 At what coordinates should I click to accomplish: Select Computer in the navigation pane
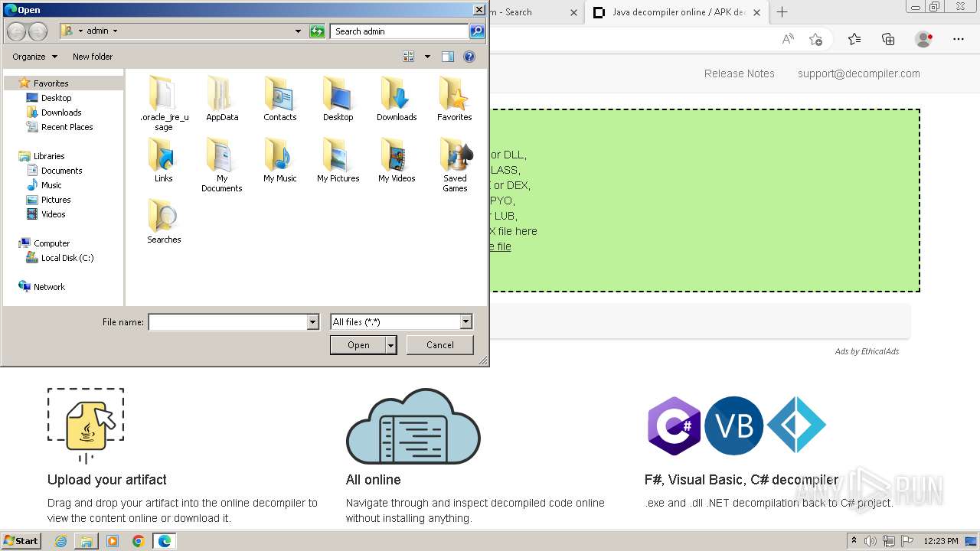click(x=51, y=243)
